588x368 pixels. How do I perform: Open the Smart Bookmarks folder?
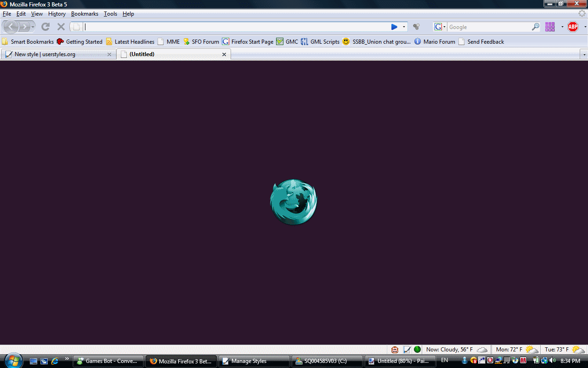point(28,41)
